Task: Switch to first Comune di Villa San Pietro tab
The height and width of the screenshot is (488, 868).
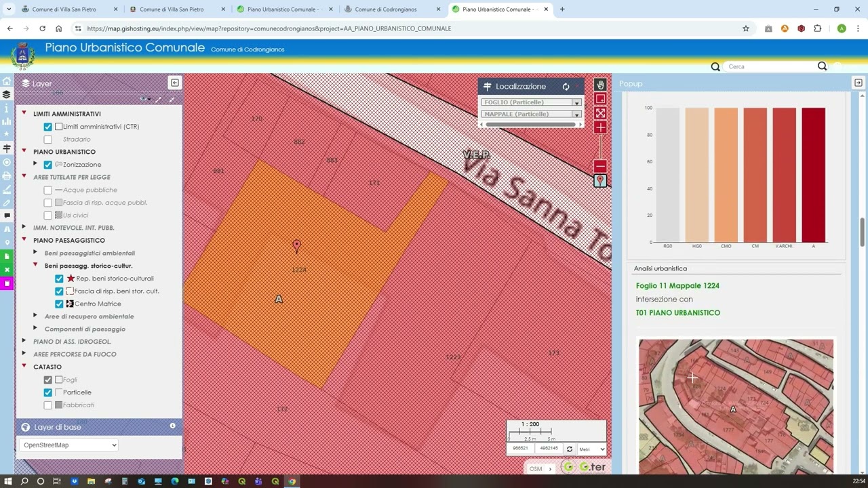Action: click(64, 9)
